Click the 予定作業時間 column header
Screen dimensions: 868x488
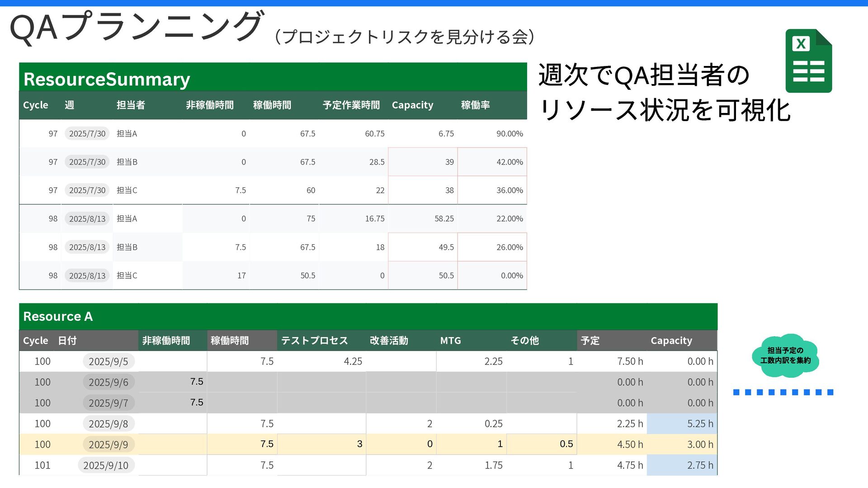tap(351, 105)
